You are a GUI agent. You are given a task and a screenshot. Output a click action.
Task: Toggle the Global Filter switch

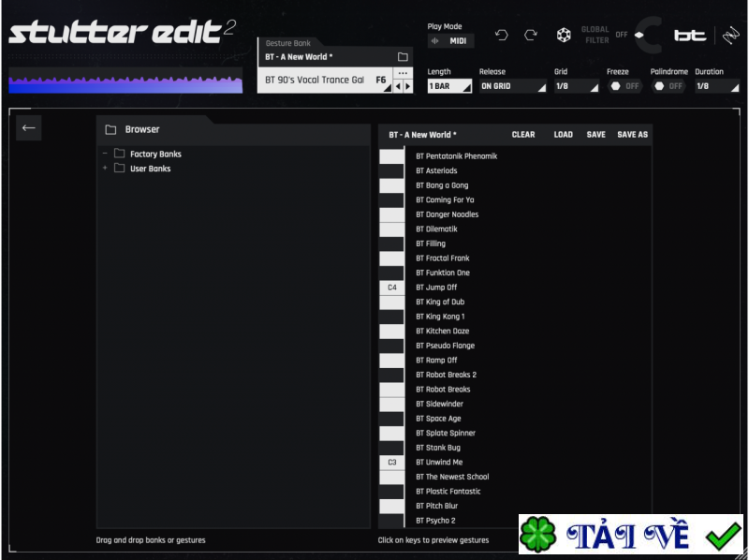(x=639, y=35)
